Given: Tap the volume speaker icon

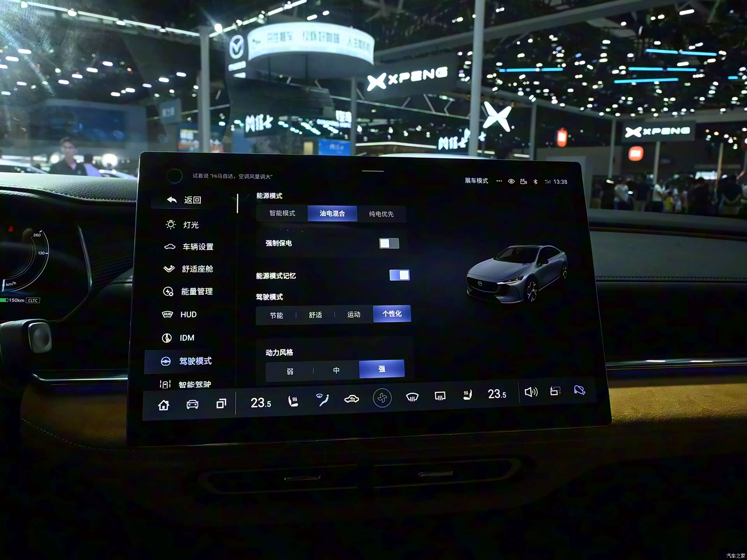Looking at the screenshot, I should pos(531,392).
